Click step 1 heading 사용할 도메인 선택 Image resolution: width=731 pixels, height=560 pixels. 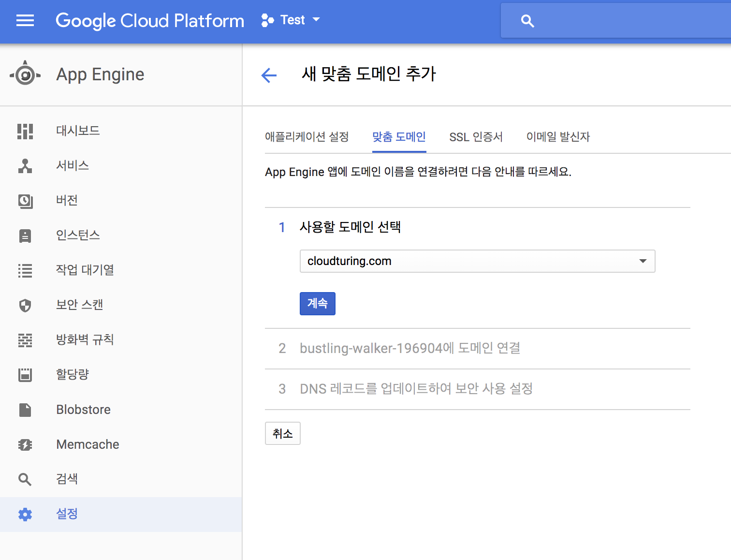[350, 227]
